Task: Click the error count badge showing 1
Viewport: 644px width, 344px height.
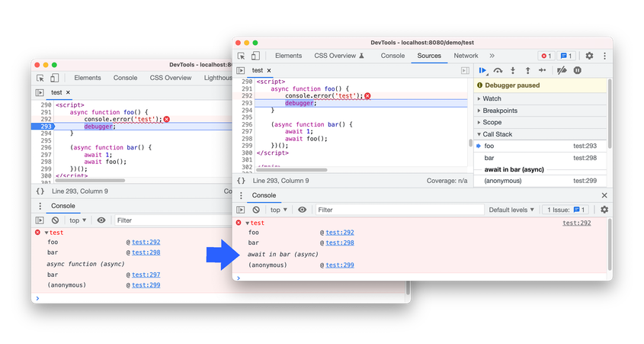Action: [x=546, y=56]
